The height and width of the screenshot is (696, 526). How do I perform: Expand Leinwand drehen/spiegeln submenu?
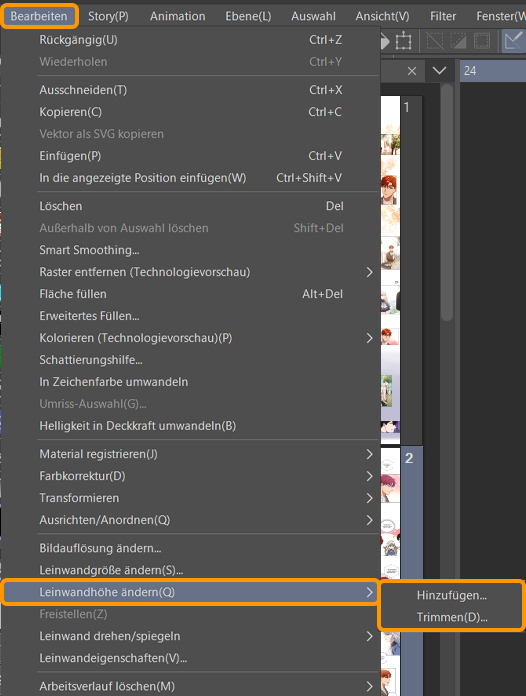pos(190,636)
